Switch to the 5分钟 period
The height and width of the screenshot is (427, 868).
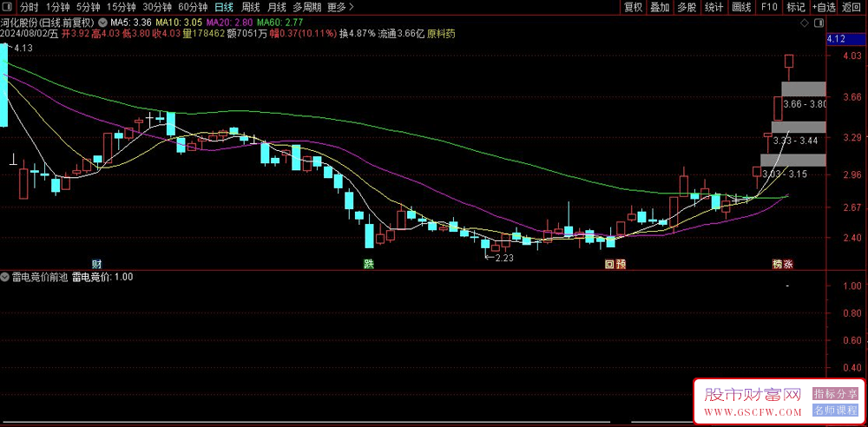pos(88,7)
